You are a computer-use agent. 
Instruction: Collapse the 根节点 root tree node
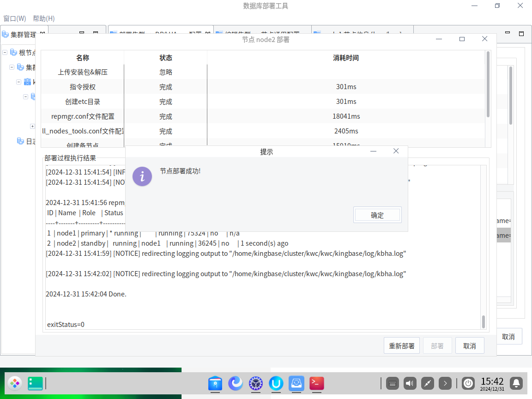pos(5,52)
